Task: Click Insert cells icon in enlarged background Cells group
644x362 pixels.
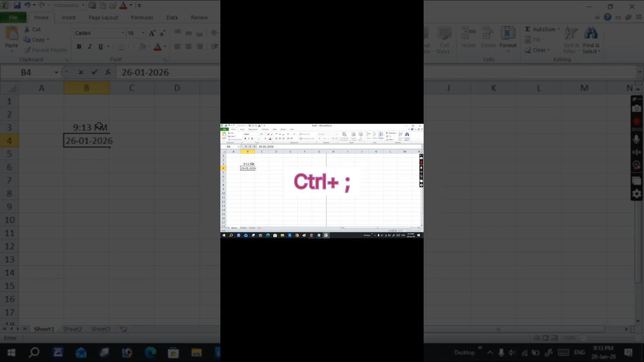Action: coord(468,34)
